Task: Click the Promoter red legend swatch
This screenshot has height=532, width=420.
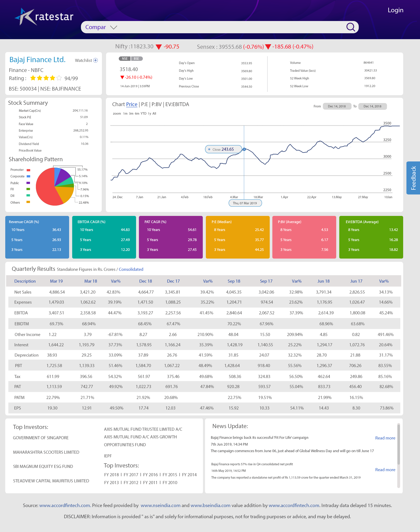Action: [28, 170]
